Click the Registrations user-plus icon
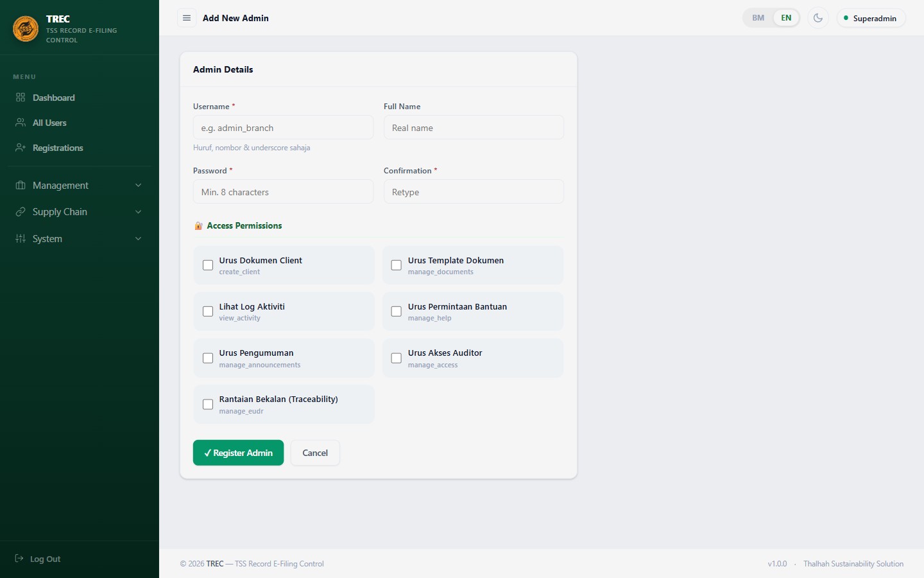 coord(21,148)
